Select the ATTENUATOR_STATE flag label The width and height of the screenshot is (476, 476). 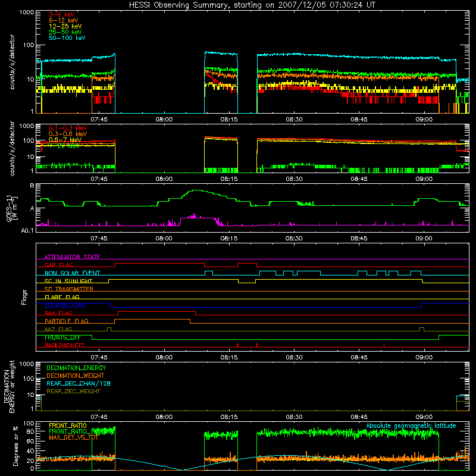(x=72, y=257)
